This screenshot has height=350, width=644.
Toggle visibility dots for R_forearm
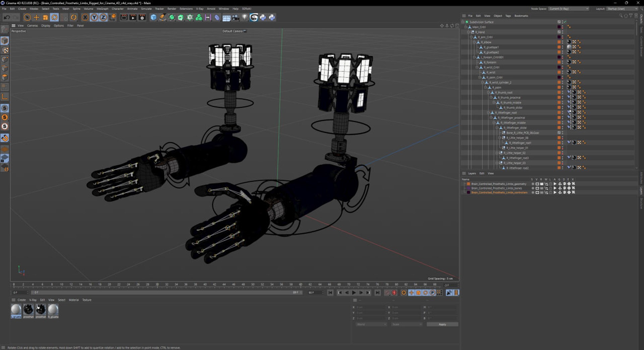pyautogui.click(x=562, y=62)
